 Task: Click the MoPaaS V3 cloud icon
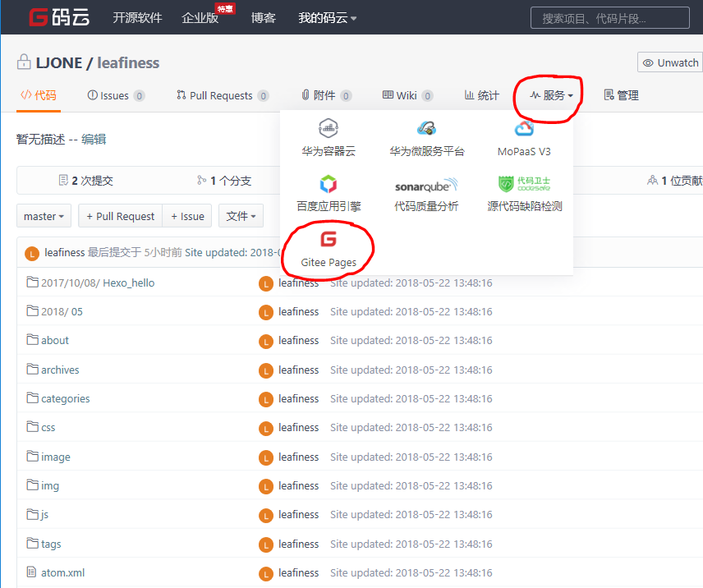524,129
